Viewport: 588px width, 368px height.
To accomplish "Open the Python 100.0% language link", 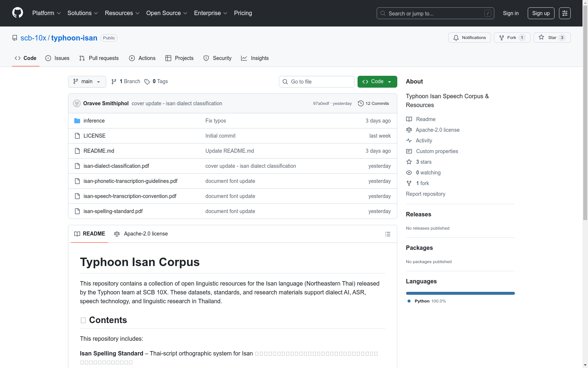I will pyautogui.click(x=427, y=301).
